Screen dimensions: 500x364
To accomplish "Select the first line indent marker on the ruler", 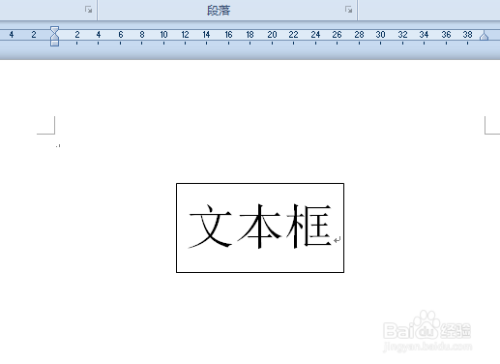I will (54, 30).
